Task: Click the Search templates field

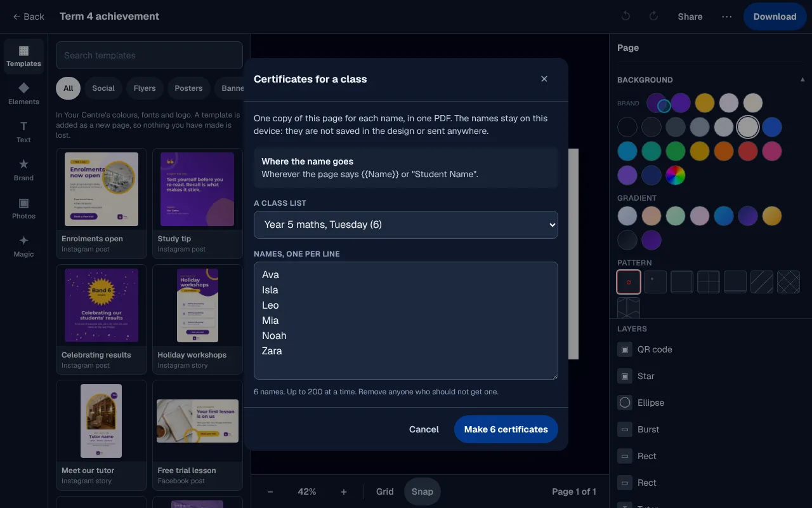Action: 149,55
